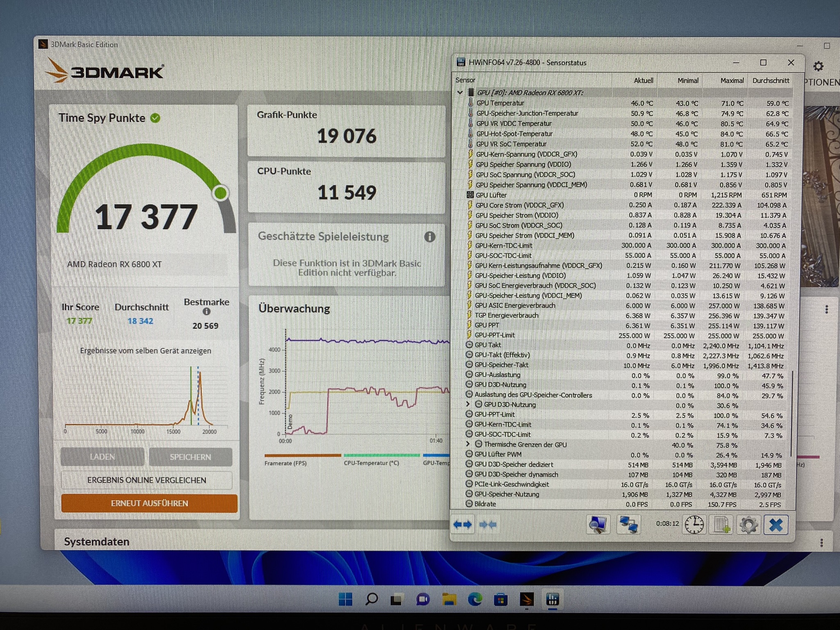
Task: Click the Geschätzte Spieleleistung info icon
Action: pyautogui.click(x=429, y=237)
